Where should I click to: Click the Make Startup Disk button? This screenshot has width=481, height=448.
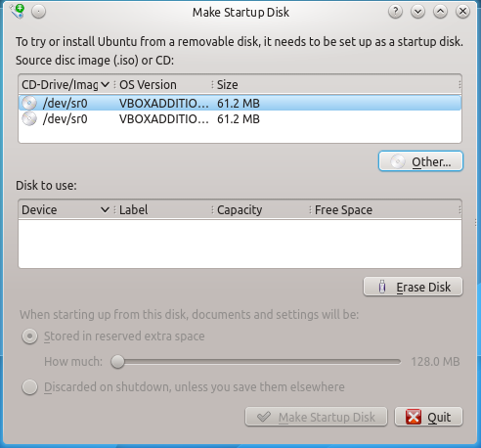click(316, 417)
